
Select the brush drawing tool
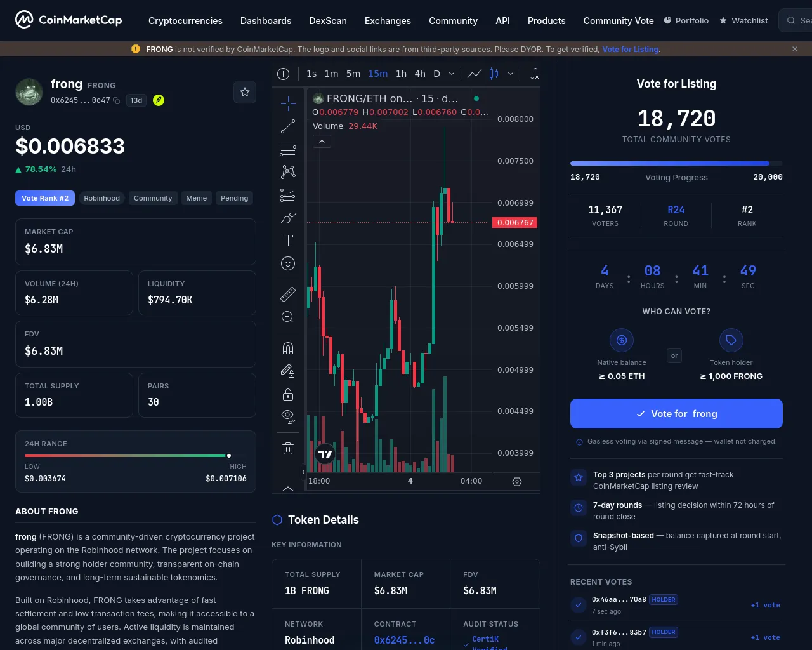click(288, 218)
